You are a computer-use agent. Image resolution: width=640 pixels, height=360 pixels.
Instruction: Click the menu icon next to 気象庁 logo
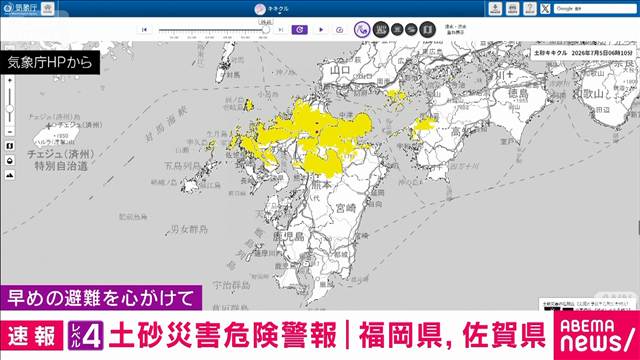click(48, 8)
